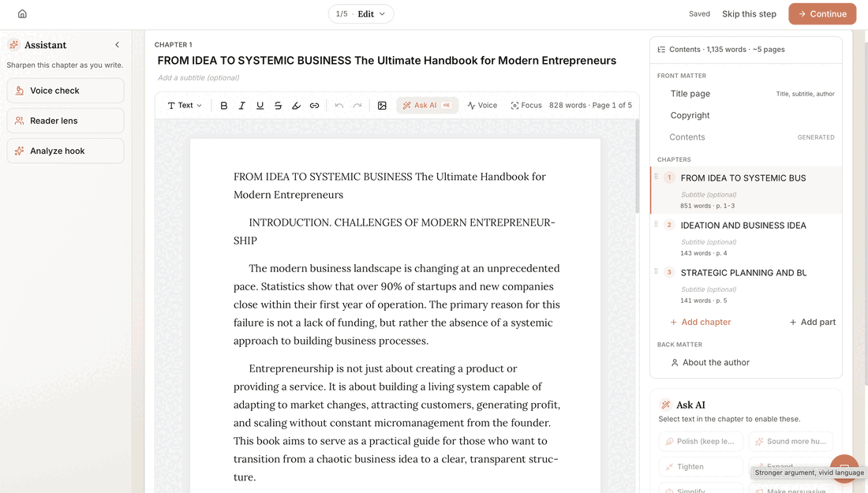868x493 pixels.
Task: Redo the last edit
Action: click(x=357, y=105)
